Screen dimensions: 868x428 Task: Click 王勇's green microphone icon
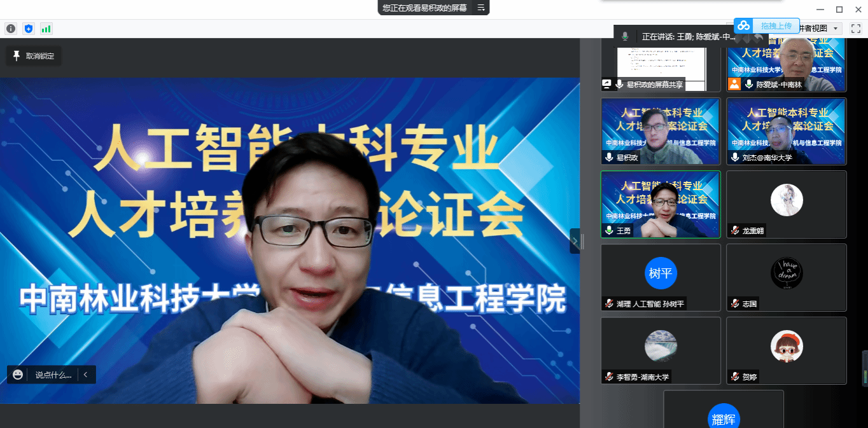coord(609,231)
